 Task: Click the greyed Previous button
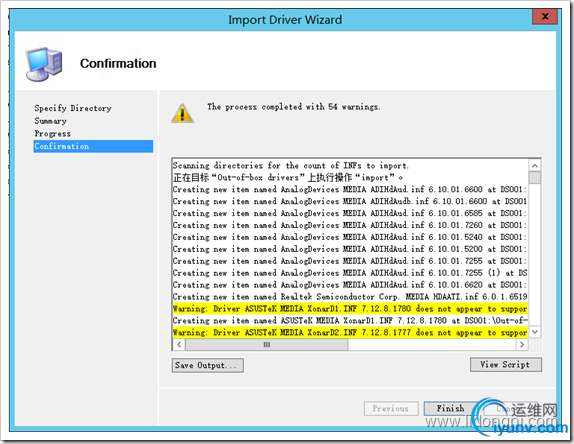391,408
